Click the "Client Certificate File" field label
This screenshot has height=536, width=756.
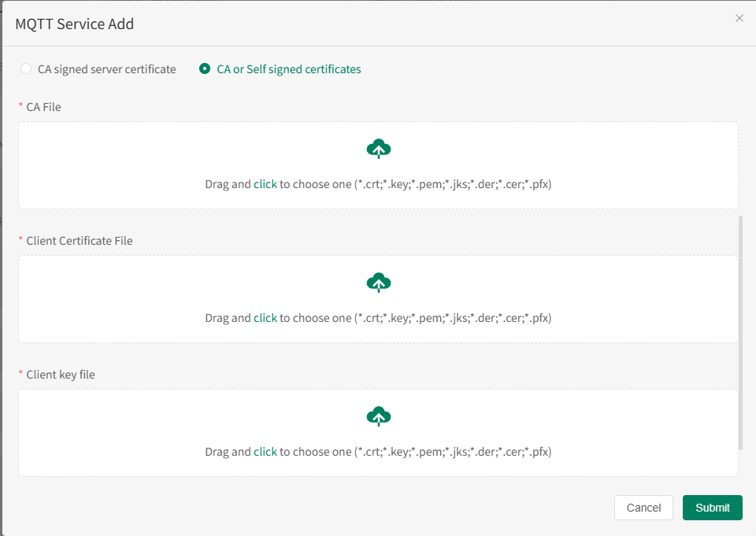coord(79,241)
